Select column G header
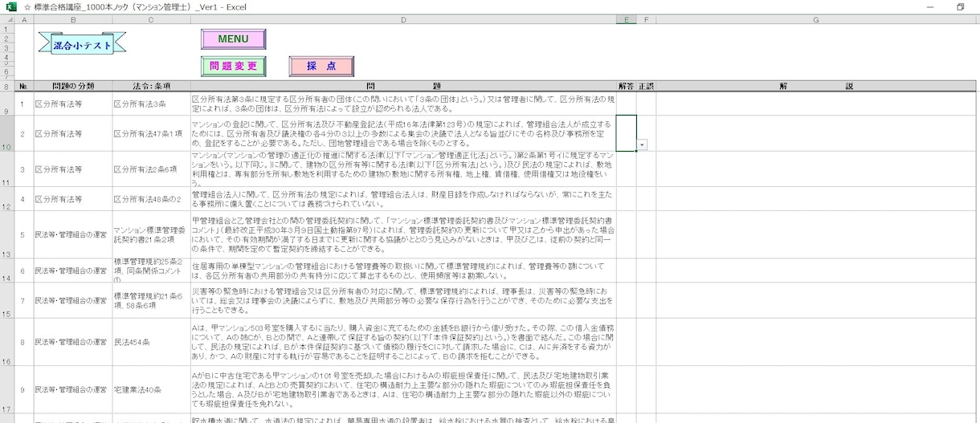 pos(816,19)
